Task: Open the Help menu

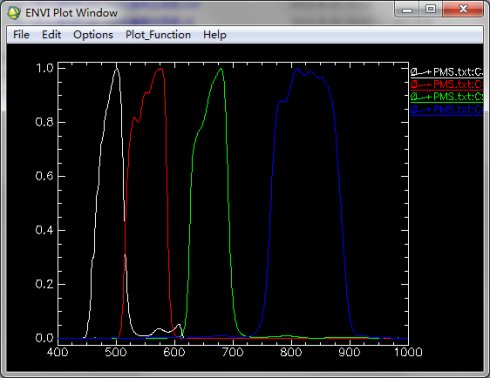Action: pos(215,35)
